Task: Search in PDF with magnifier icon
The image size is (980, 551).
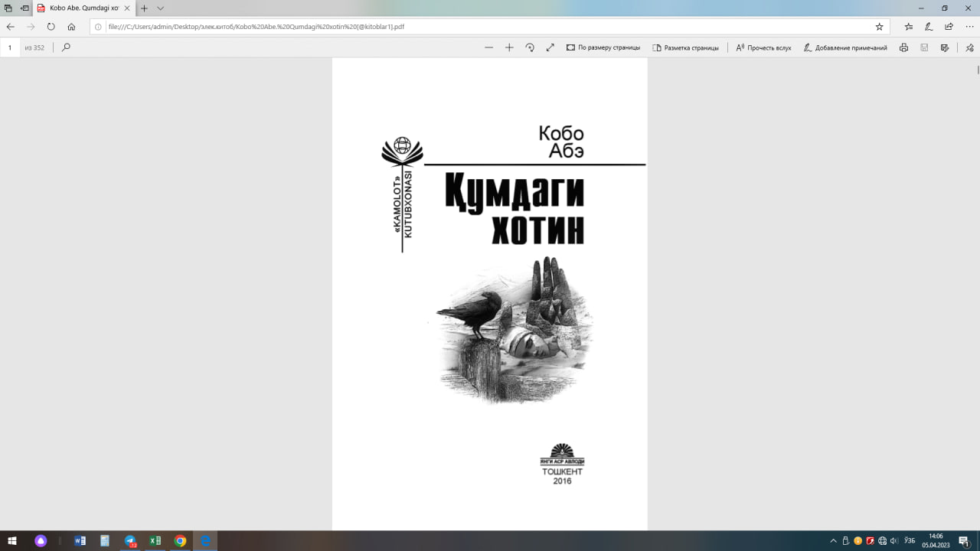Action: click(x=66, y=47)
